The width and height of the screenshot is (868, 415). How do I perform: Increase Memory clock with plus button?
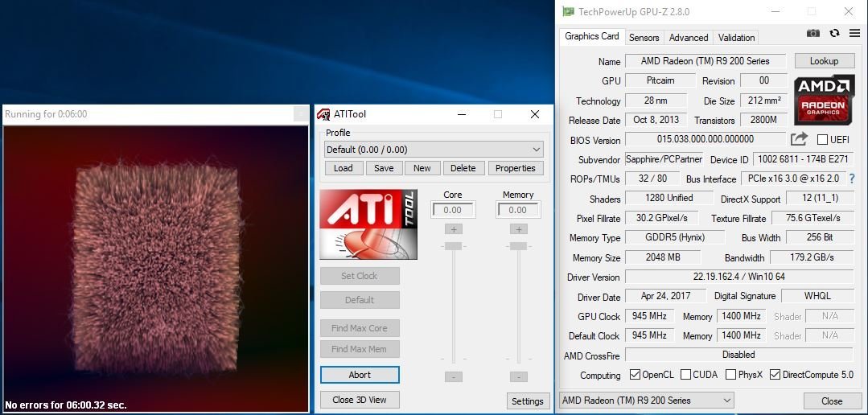[519, 229]
